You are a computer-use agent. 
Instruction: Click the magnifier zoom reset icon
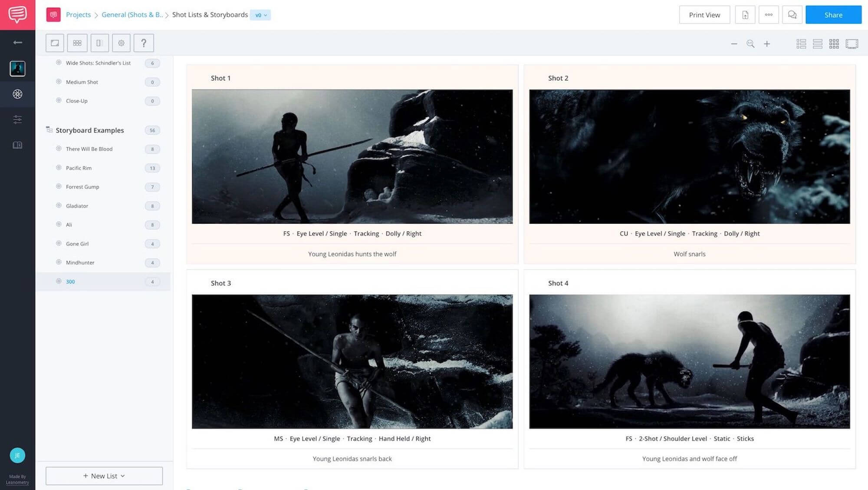coord(750,44)
